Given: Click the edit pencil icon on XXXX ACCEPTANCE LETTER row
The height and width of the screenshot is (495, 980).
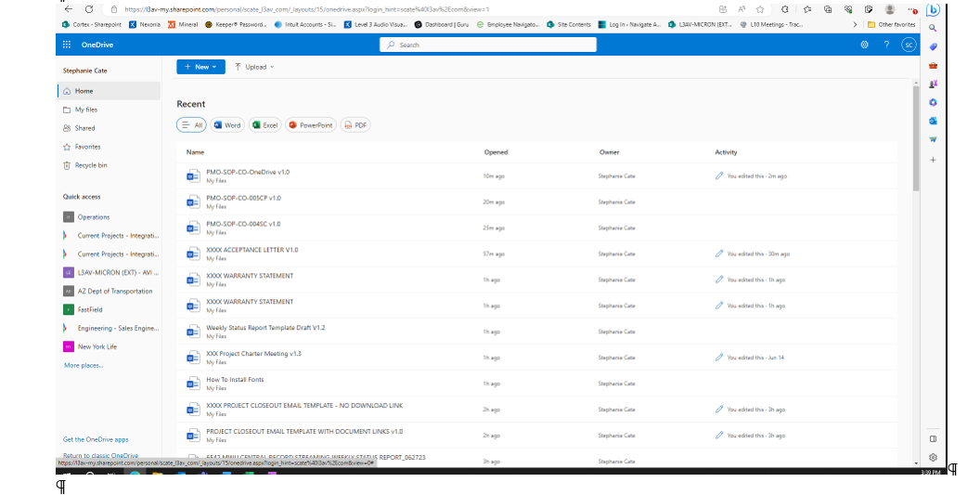Looking at the screenshot, I should (719, 254).
